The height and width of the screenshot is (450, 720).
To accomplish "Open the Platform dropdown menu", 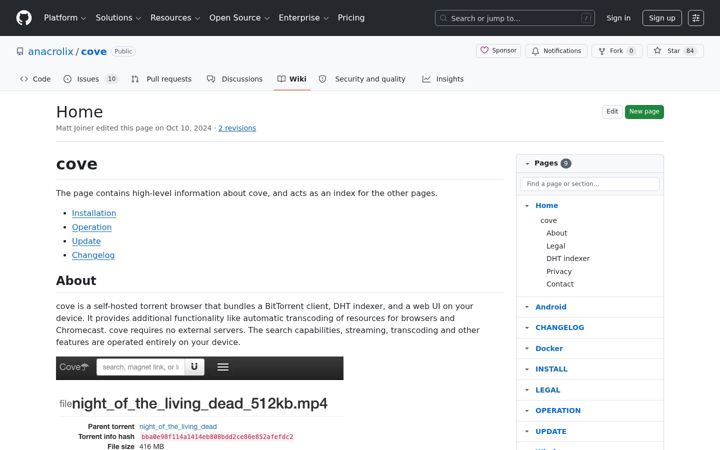I will (65, 18).
